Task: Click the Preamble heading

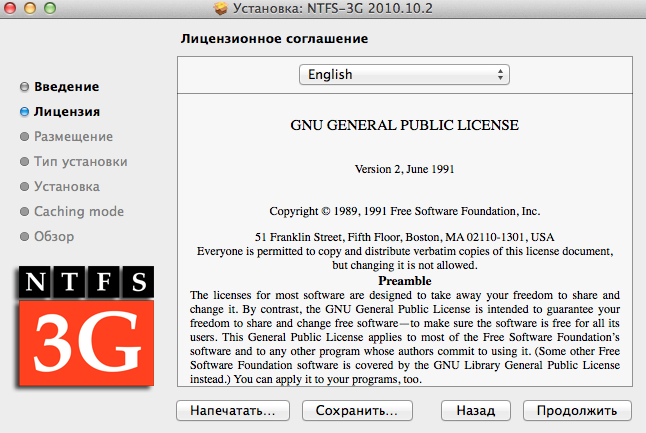Action: click(405, 281)
